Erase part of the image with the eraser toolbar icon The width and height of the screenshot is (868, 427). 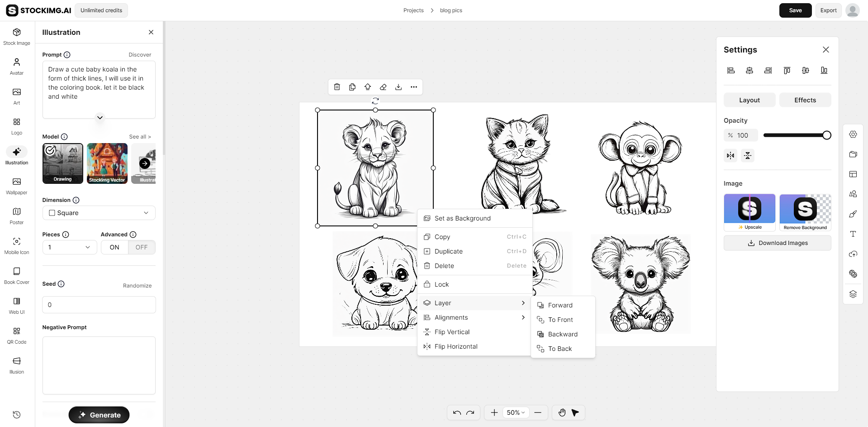click(x=383, y=86)
